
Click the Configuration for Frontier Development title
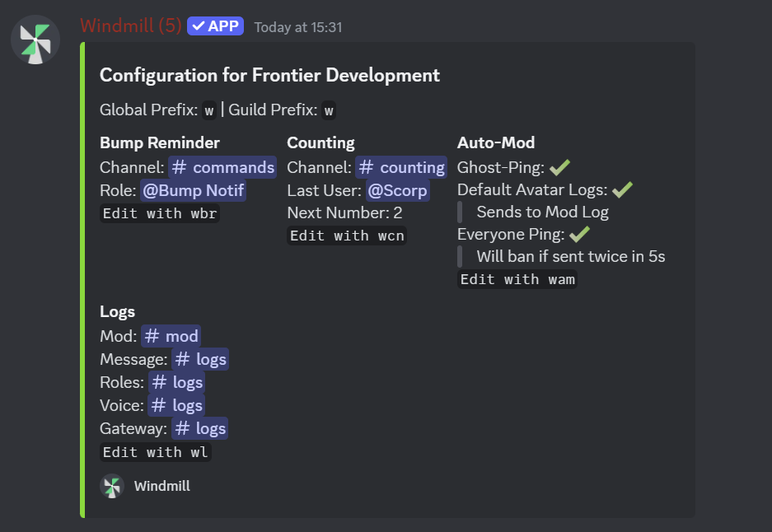click(269, 76)
